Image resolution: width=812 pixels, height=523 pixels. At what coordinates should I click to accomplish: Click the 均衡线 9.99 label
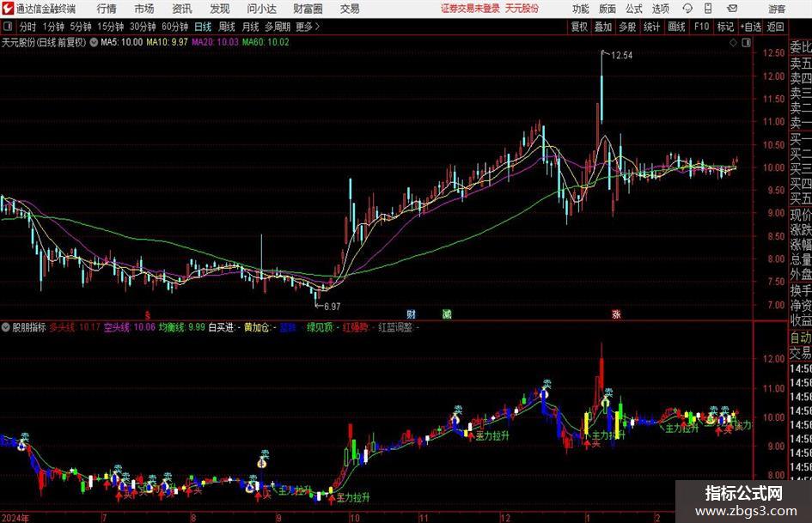point(182,327)
